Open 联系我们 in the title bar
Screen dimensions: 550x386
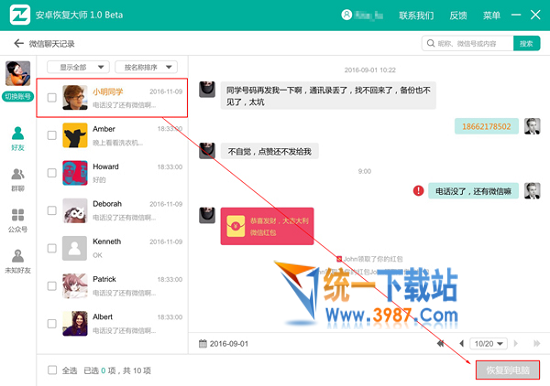click(x=416, y=15)
